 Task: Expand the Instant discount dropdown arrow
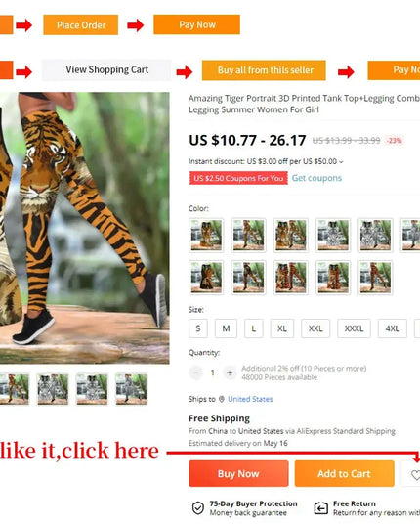click(341, 162)
